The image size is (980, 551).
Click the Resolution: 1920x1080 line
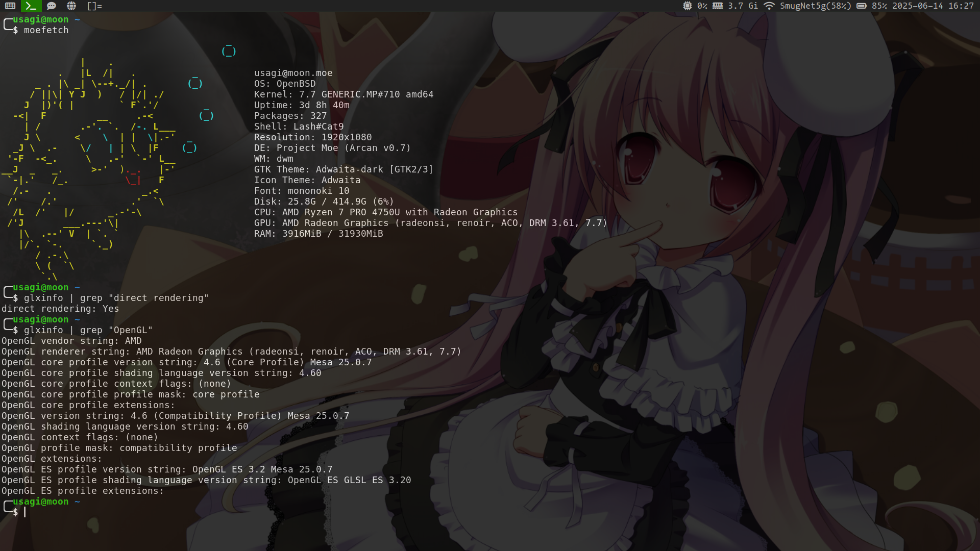[313, 137]
